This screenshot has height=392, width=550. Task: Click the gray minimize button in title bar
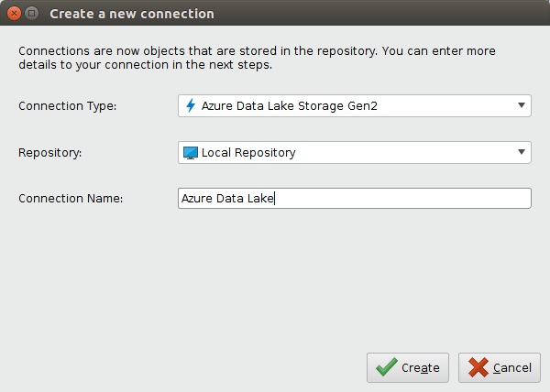31,14
